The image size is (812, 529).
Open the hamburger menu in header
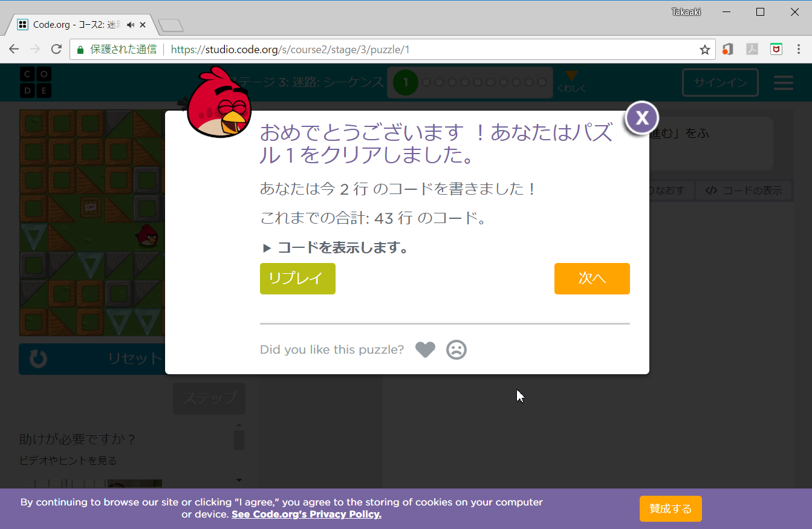784,83
